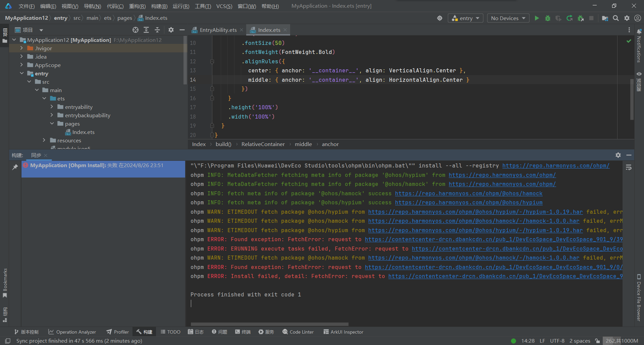Open the @ohos/hamock repository success link
The image size is (644, 345).
pyautogui.click(x=469, y=193)
